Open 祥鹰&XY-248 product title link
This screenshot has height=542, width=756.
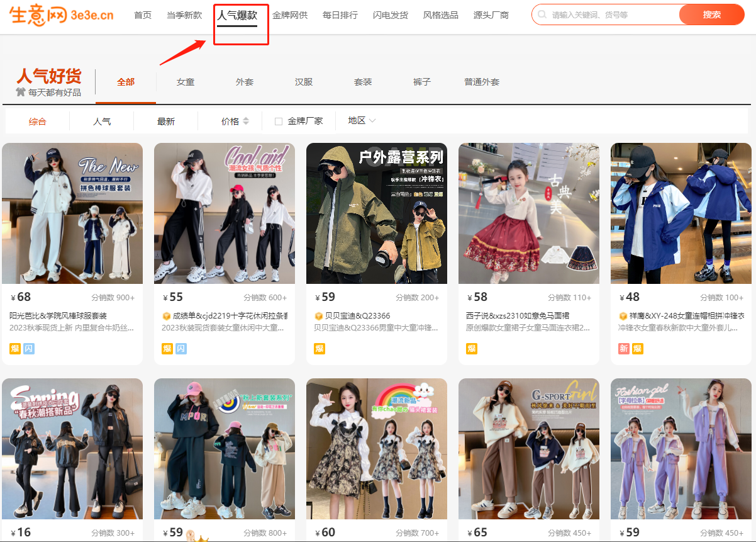(x=686, y=316)
